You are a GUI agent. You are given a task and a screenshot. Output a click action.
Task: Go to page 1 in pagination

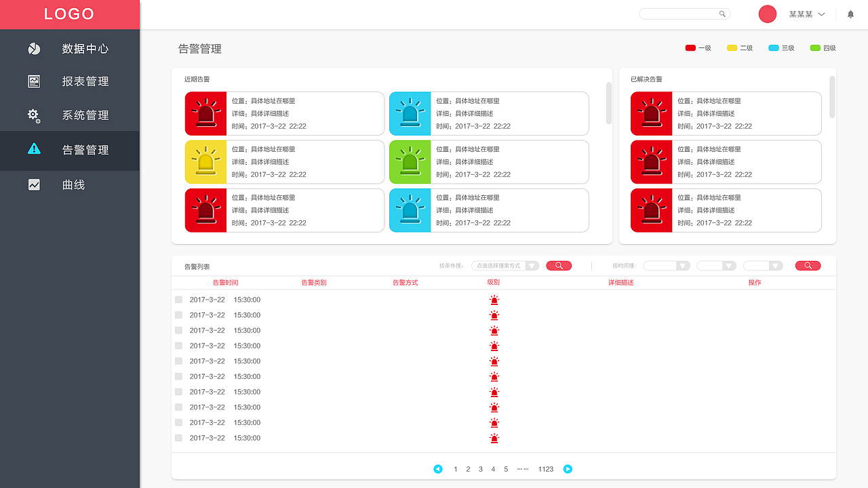(x=456, y=469)
